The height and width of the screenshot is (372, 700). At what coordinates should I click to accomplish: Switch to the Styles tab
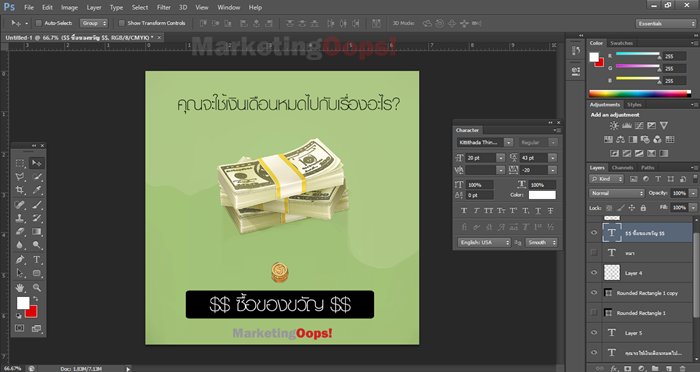[634, 105]
